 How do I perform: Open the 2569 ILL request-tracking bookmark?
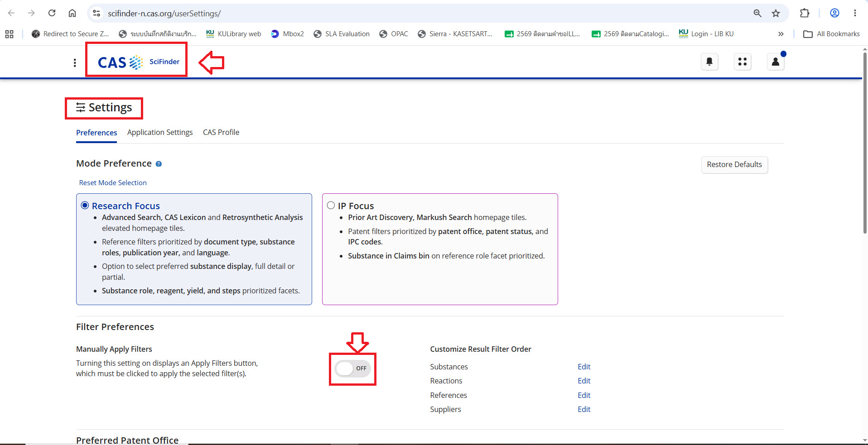coord(543,34)
